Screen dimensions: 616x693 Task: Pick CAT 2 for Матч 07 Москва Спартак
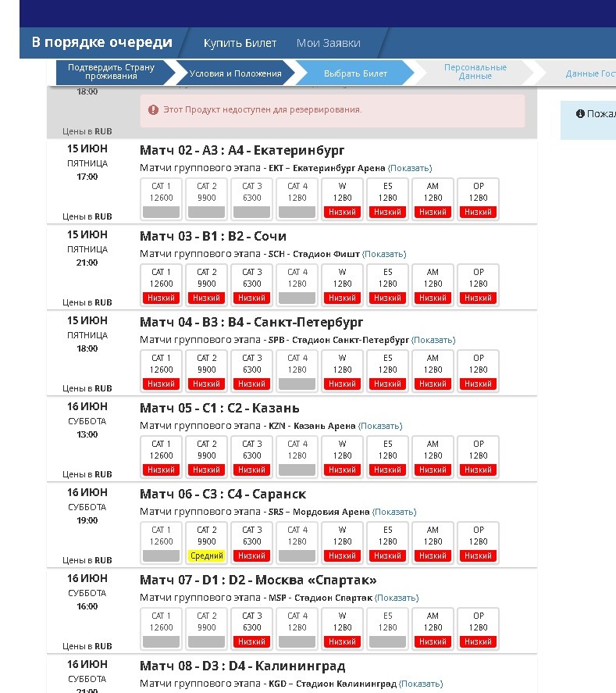pos(207,628)
